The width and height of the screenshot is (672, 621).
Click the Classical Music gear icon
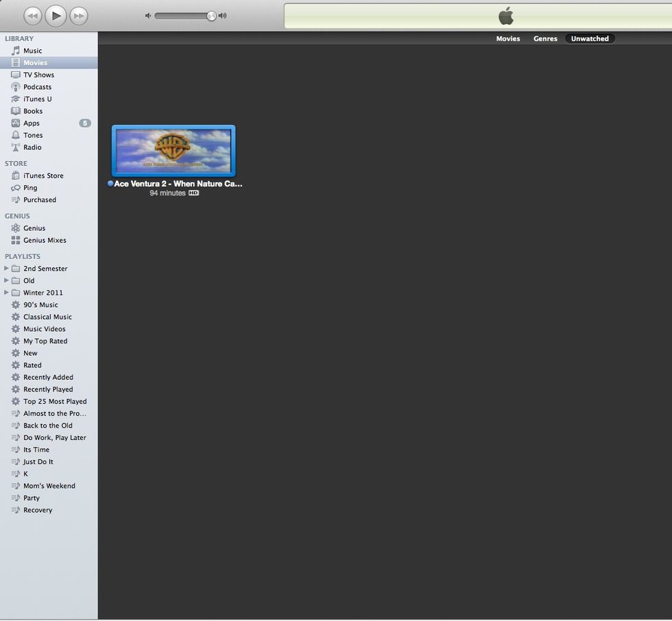(x=15, y=317)
